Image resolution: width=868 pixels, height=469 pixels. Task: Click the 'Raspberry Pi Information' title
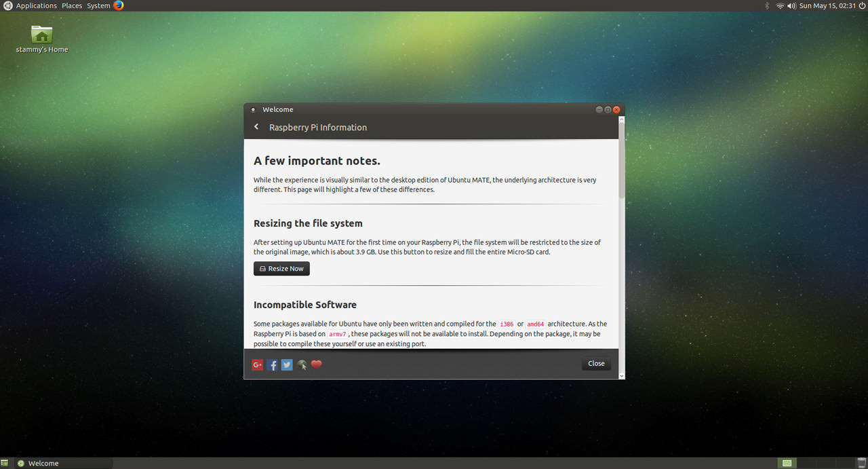(x=318, y=128)
